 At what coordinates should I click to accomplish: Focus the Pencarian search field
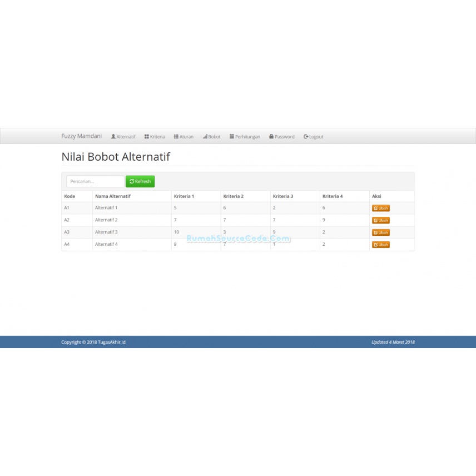[95, 181]
